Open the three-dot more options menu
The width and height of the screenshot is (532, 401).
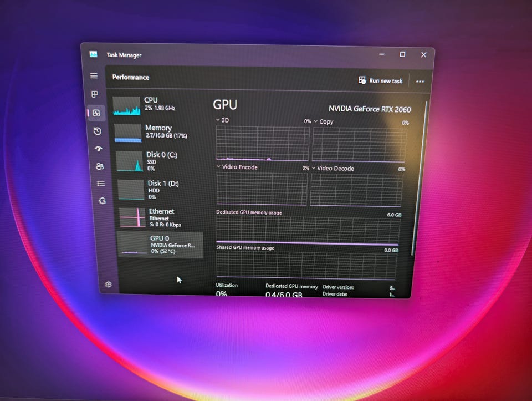click(x=420, y=82)
